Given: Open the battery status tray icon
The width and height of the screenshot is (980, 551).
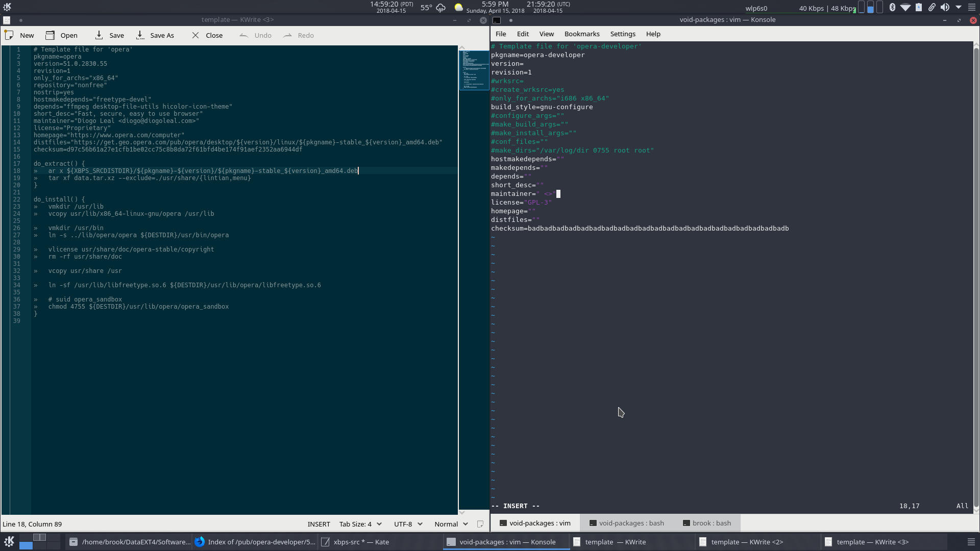Looking at the screenshot, I should pos(919,7).
